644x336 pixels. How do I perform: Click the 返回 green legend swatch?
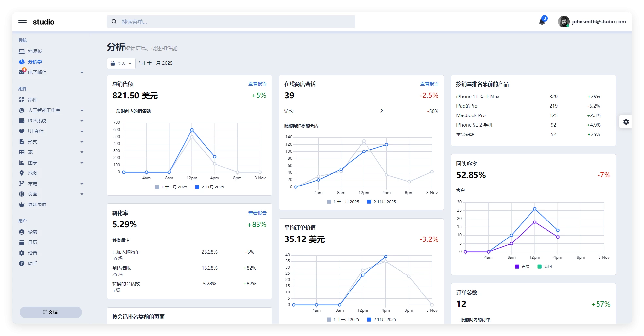click(539, 267)
